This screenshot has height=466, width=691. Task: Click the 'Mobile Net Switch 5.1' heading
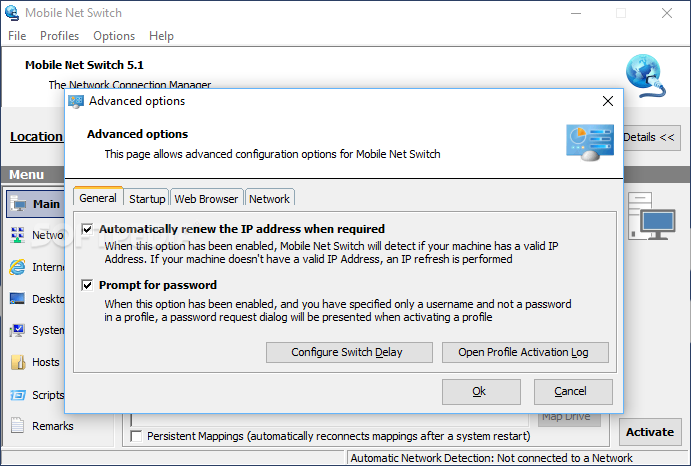coord(84,65)
